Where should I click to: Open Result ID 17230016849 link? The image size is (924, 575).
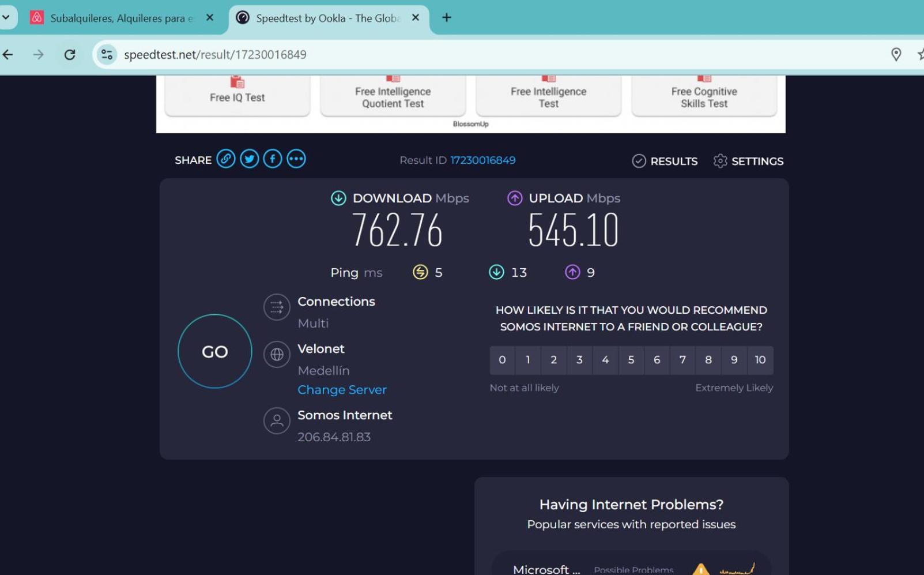point(483,160)
